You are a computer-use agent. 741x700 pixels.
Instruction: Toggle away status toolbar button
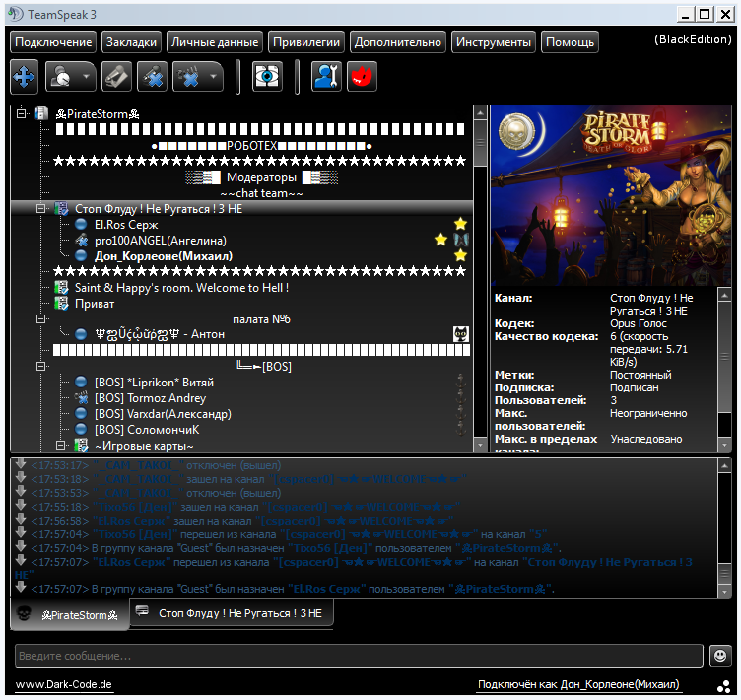[62, 77]
